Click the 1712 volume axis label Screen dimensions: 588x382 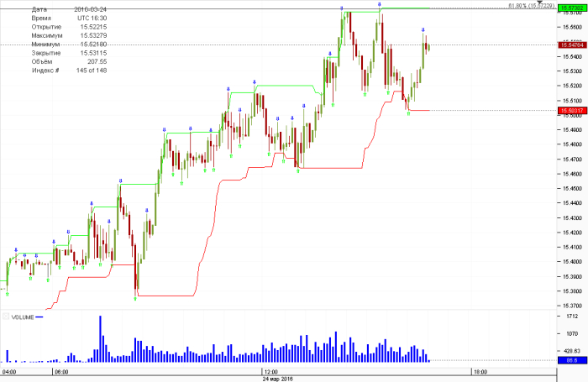tap(572, 317)
